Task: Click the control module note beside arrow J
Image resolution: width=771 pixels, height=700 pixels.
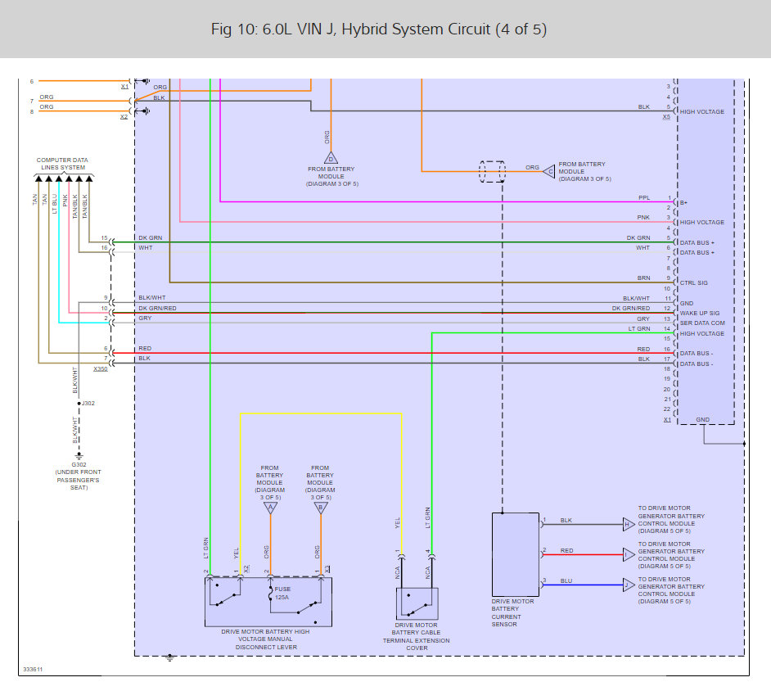Action: [671, 590]
